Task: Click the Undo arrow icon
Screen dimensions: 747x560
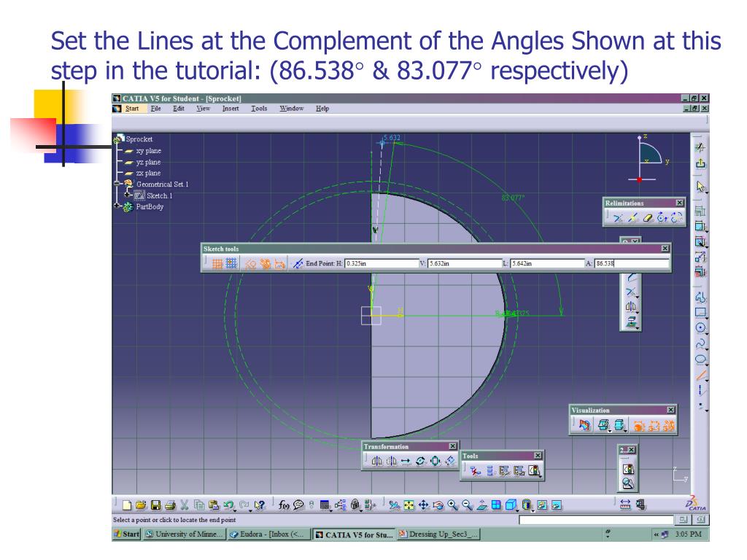Action: point(228,505)
